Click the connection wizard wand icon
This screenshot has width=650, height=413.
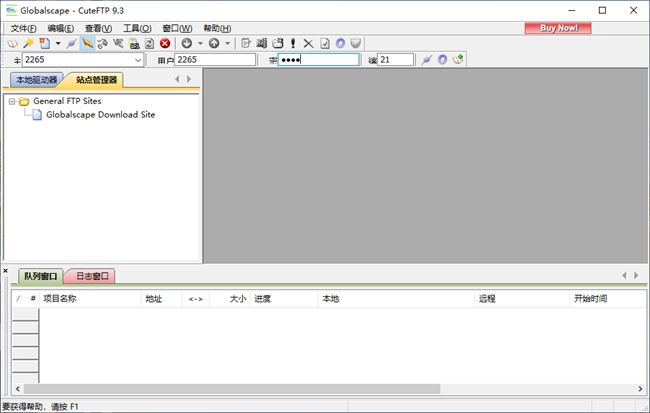pos(28,44)
